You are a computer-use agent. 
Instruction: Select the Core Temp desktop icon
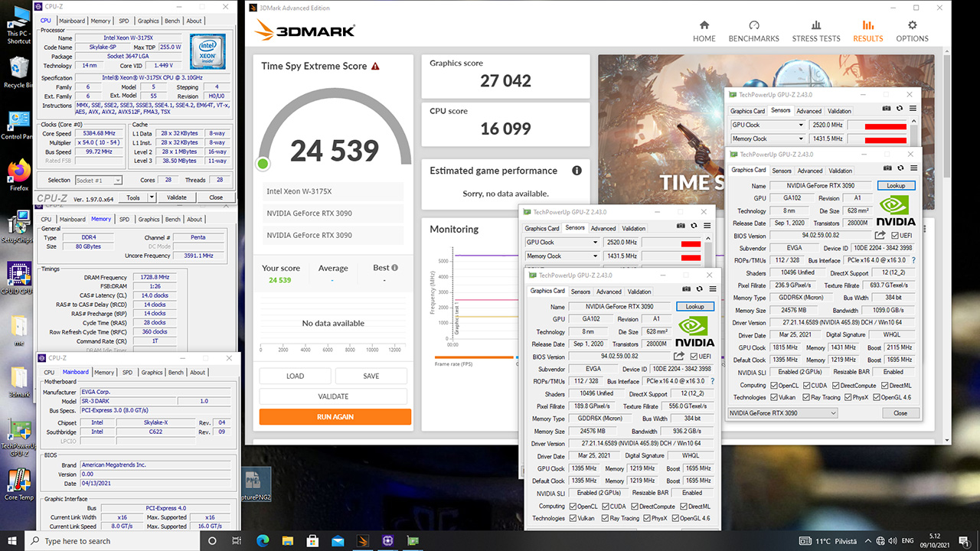click(x=18, y=484)
